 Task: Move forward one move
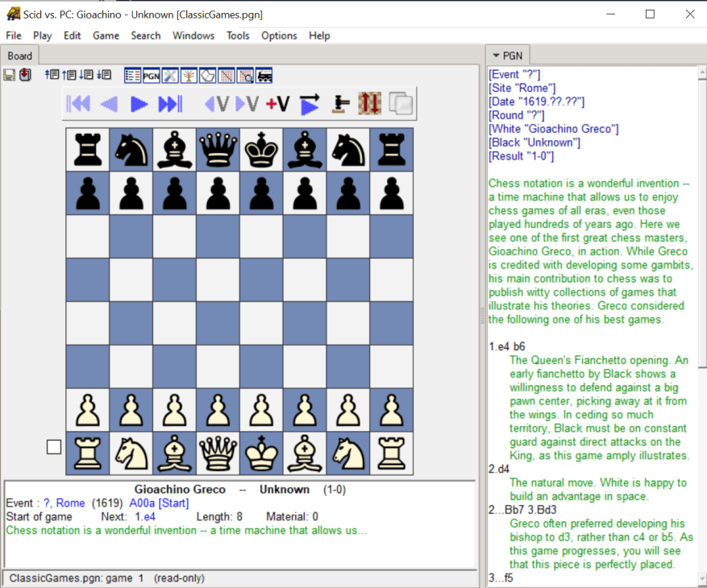point(139,104)
